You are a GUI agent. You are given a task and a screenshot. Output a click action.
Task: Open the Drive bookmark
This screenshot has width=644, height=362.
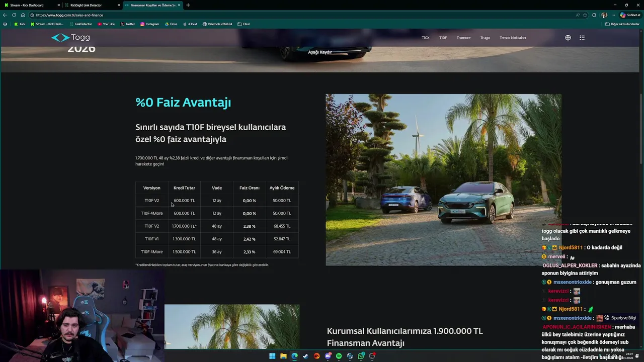[x=171, y=24]
